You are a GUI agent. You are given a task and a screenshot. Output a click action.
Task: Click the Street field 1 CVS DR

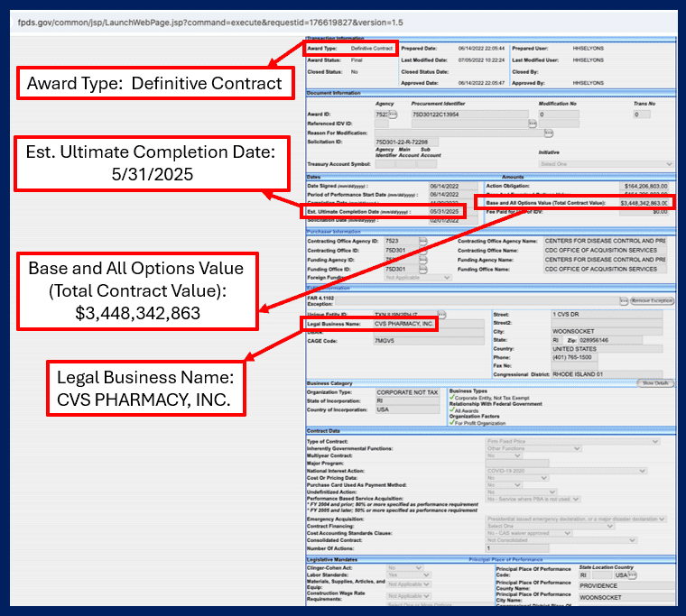point(607,315)
